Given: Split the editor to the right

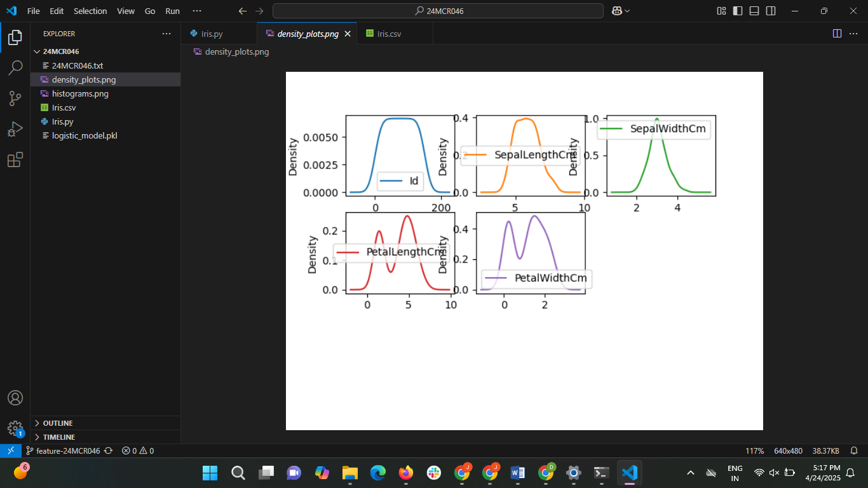Looking at the screenshot, I should click(x=837, y=33).
